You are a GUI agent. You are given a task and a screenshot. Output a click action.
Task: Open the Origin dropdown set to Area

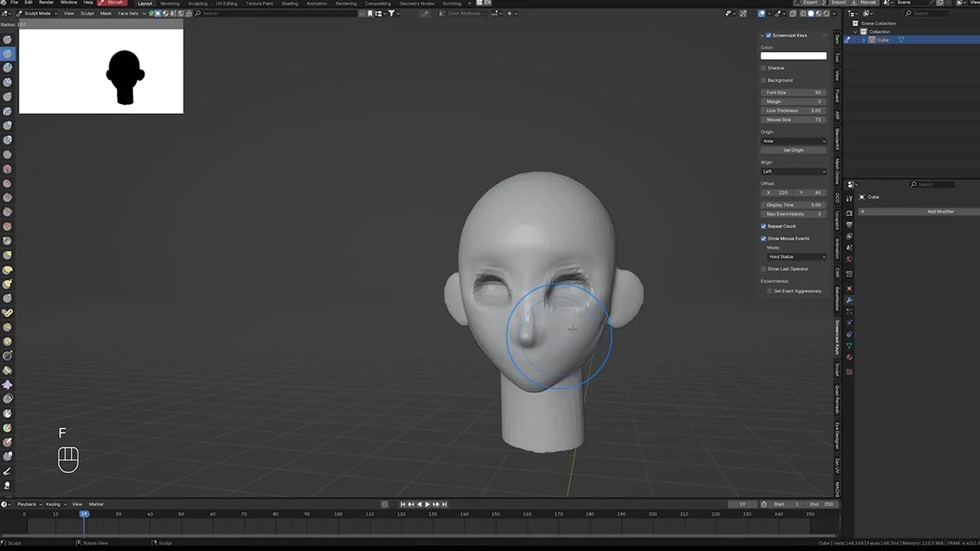(x=793, y=141)
